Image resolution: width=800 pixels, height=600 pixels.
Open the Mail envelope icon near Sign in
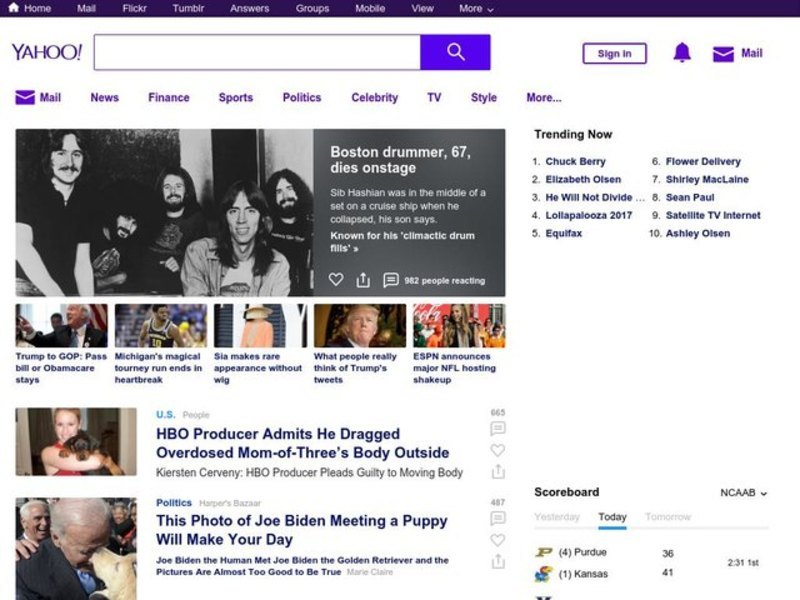[x=723, y=54]
